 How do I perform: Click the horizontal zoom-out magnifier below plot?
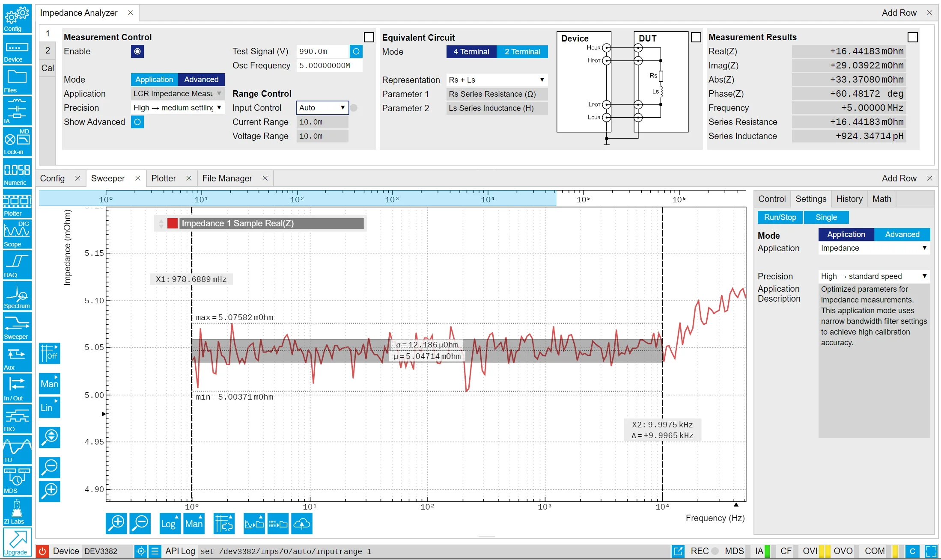(x=140, y=524)
